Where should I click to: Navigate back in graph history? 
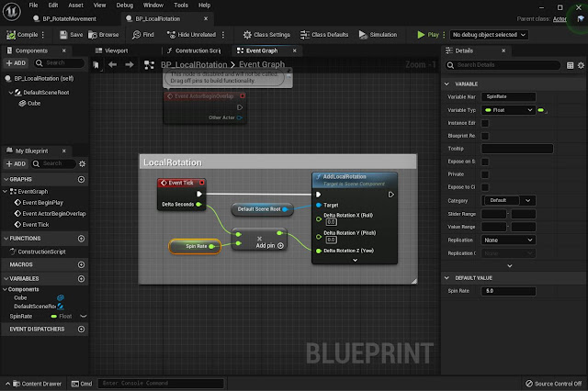pos(112,65)
